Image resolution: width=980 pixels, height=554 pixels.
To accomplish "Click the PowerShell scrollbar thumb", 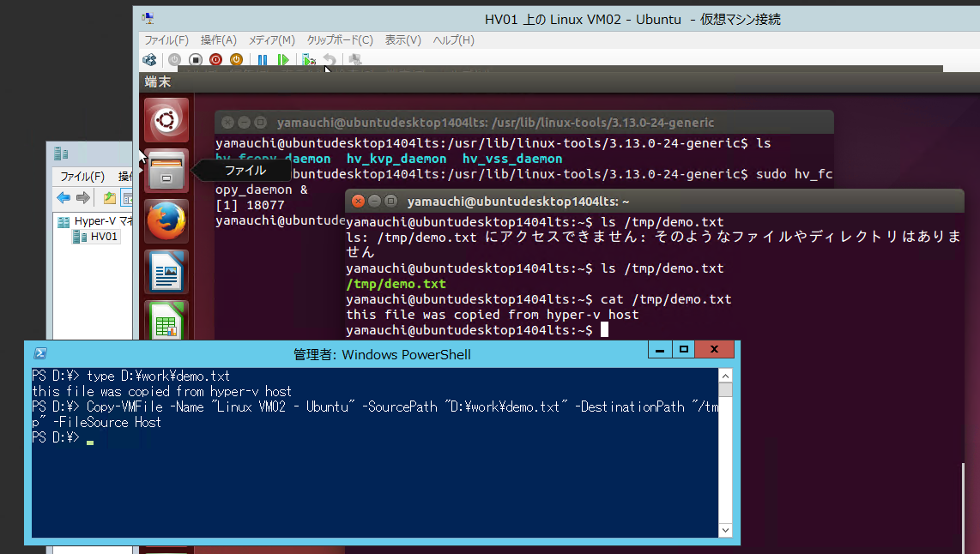I will (x=725, y=389).
